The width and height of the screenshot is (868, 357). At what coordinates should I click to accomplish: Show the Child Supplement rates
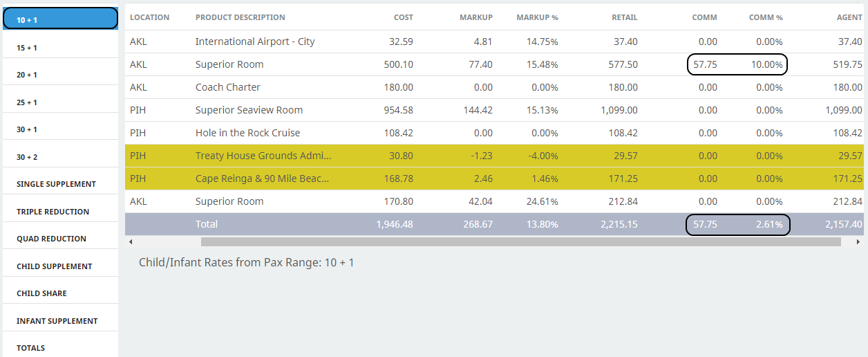[60, 266]
